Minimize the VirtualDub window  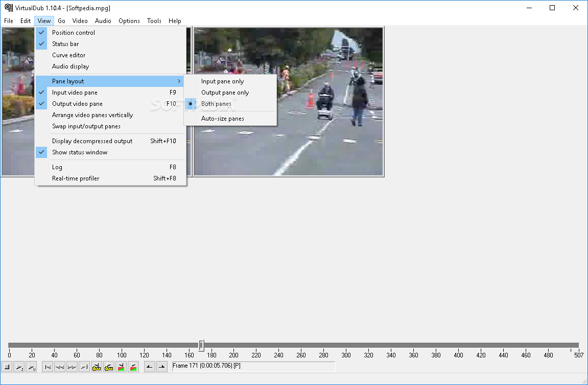click(529, 8)
